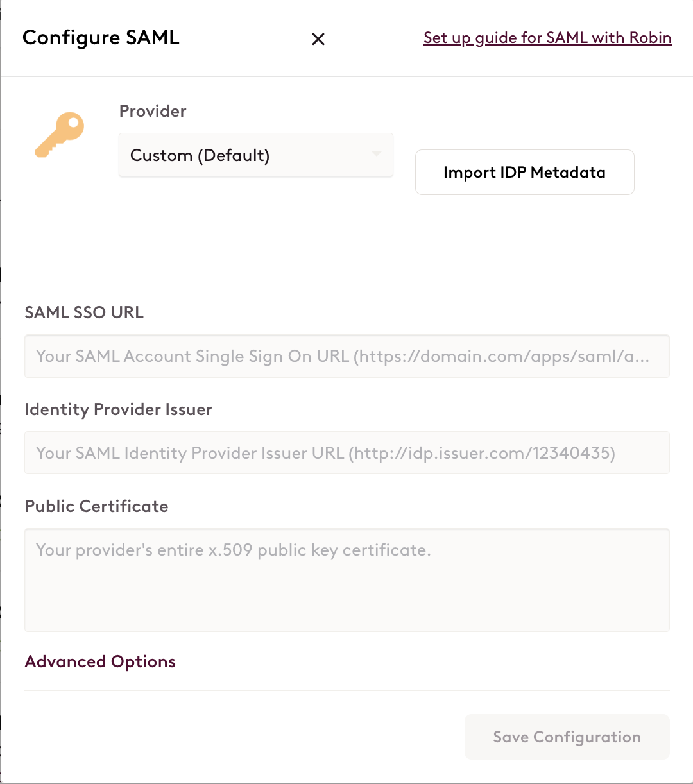Focus the Identity Provider Issuer input field
Viewport: 693px width, 784px height.
pos(347,453)
